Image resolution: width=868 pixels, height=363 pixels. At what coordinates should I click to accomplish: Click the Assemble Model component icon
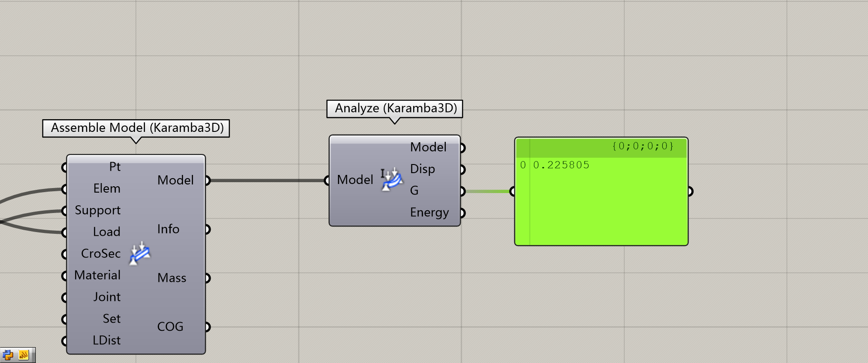point(140,253)
